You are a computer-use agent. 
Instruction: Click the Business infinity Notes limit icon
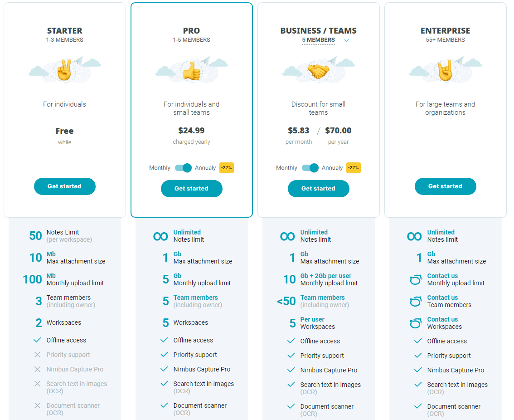287,236
